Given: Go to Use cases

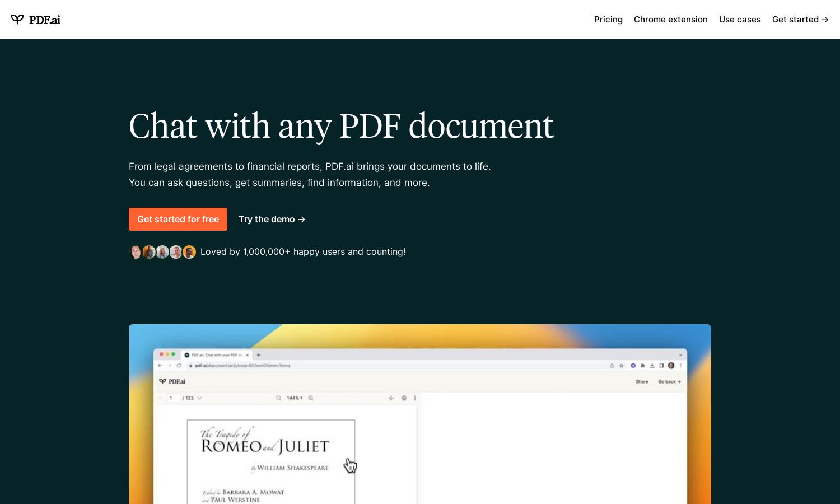Looking at the screenshot, I should (x=740, y=20).
